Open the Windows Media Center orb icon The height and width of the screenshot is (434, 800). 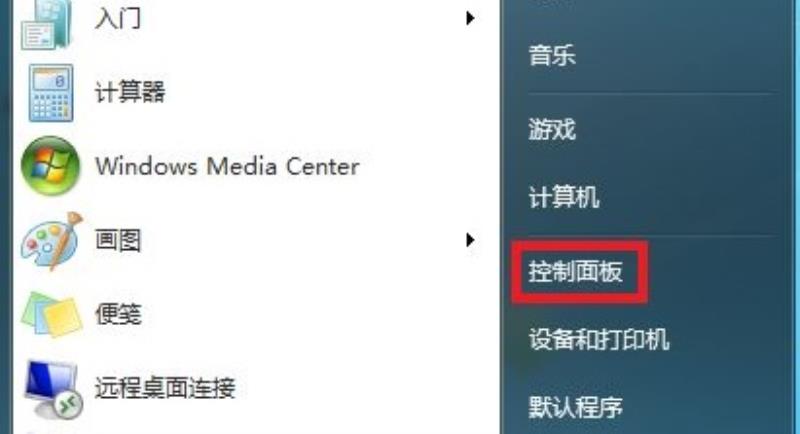[50, 166]
